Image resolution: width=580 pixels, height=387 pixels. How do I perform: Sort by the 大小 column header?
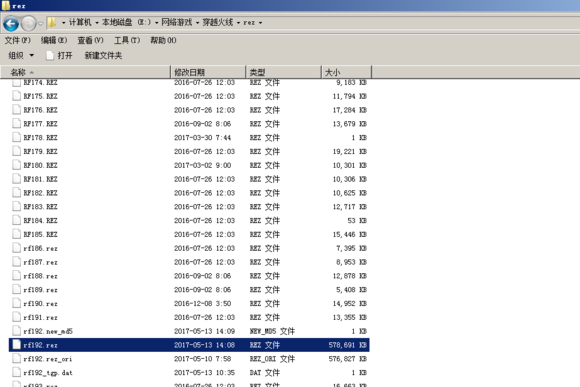pyautogui.click(x=346, y=72)
